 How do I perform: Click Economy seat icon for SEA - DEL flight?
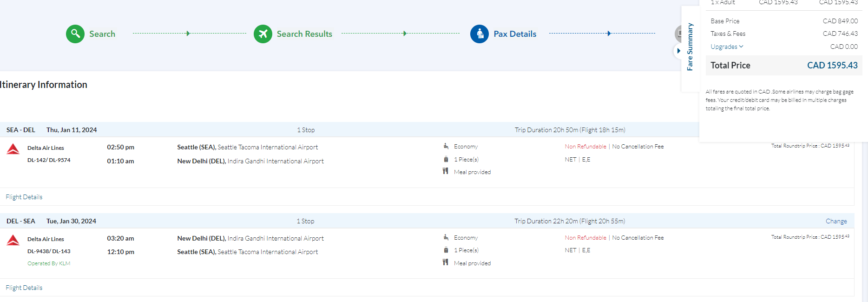pos(446,146)
